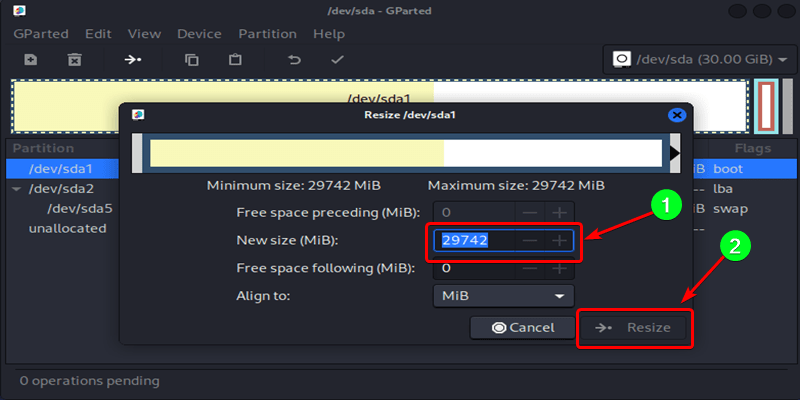
Task: Click the gray unallocated block in disk map
Action: (x=788, y=106)
